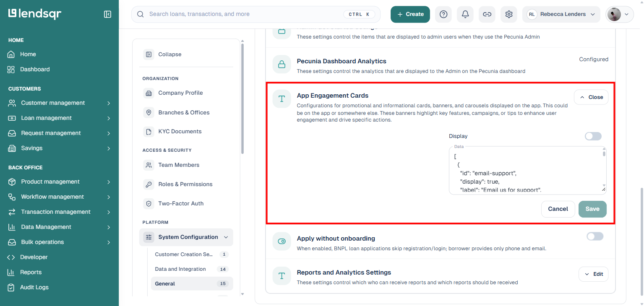Expand the Product management section
The image size is (644, 306).
(x=59, y=182)
